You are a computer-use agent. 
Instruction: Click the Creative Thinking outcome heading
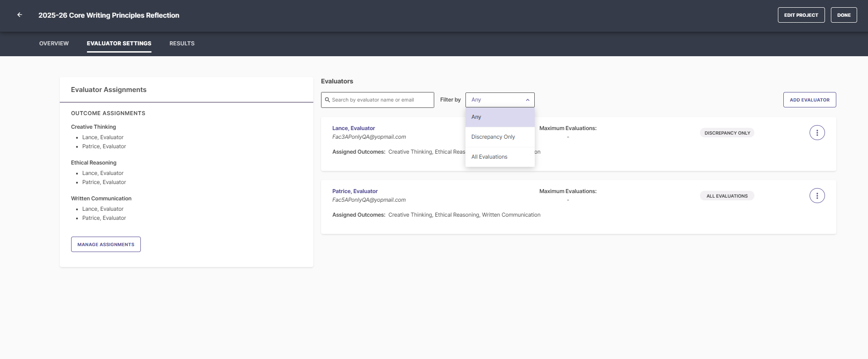[93, 127]
